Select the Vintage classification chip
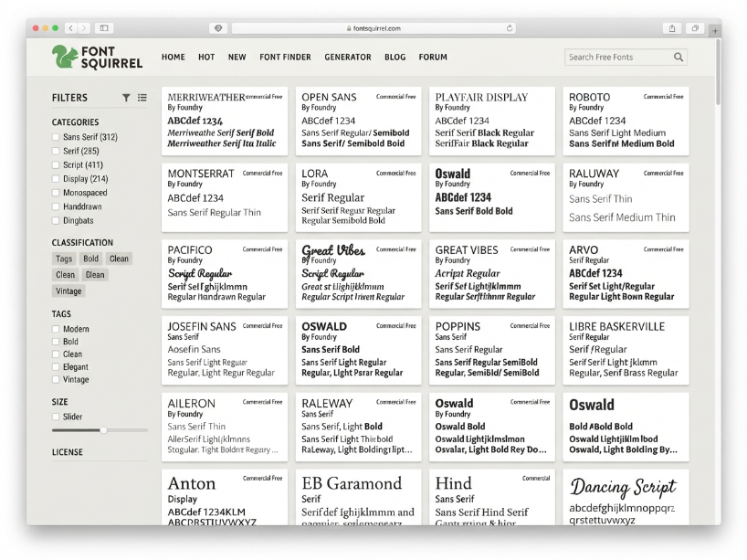Screen dimensions: 747x560 coord(68,291)
